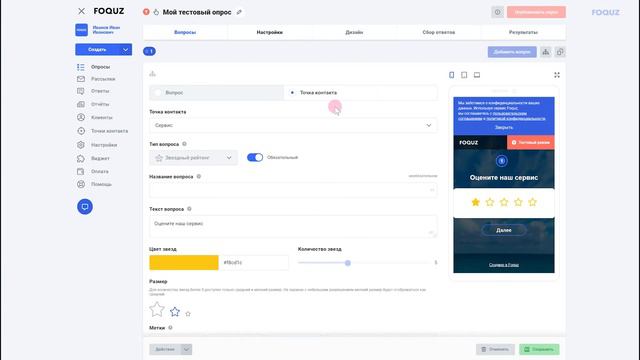Image resolution: width=640 pixels, height=360 pixels.
Task: Click the help icon next to Текст вопроса
Action: coord(189,209)
